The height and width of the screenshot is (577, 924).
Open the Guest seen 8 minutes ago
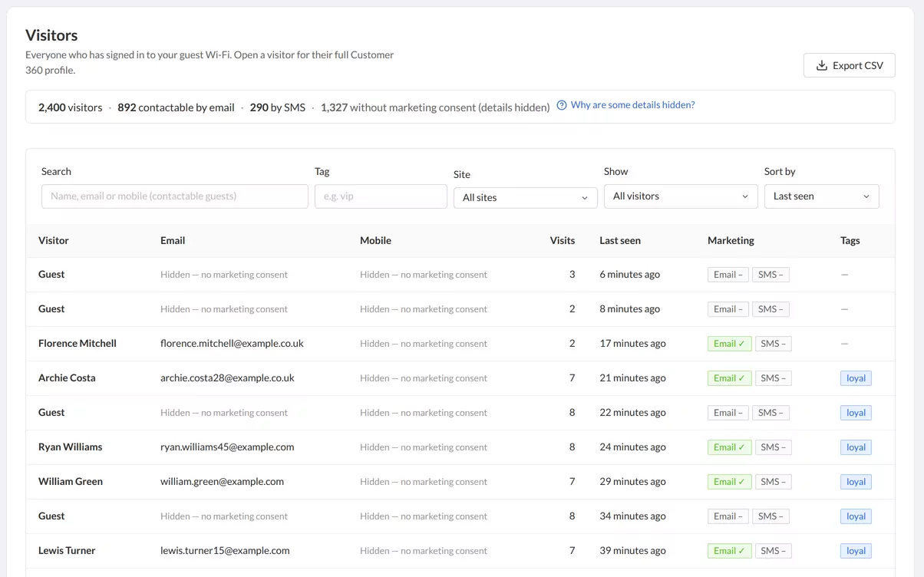(x=51, y=308)
